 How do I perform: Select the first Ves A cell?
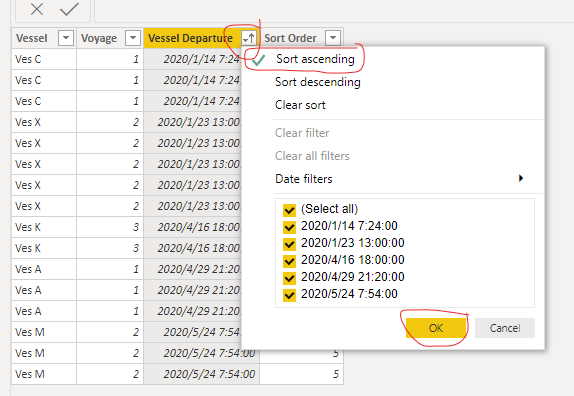coord(44,269)
